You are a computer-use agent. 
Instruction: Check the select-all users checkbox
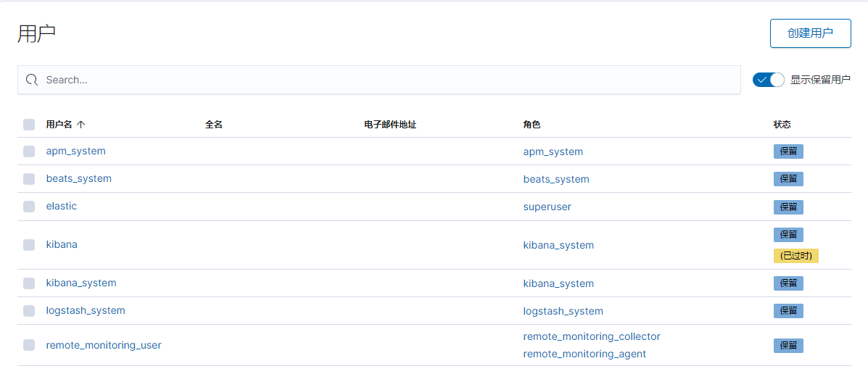point(29,125)
